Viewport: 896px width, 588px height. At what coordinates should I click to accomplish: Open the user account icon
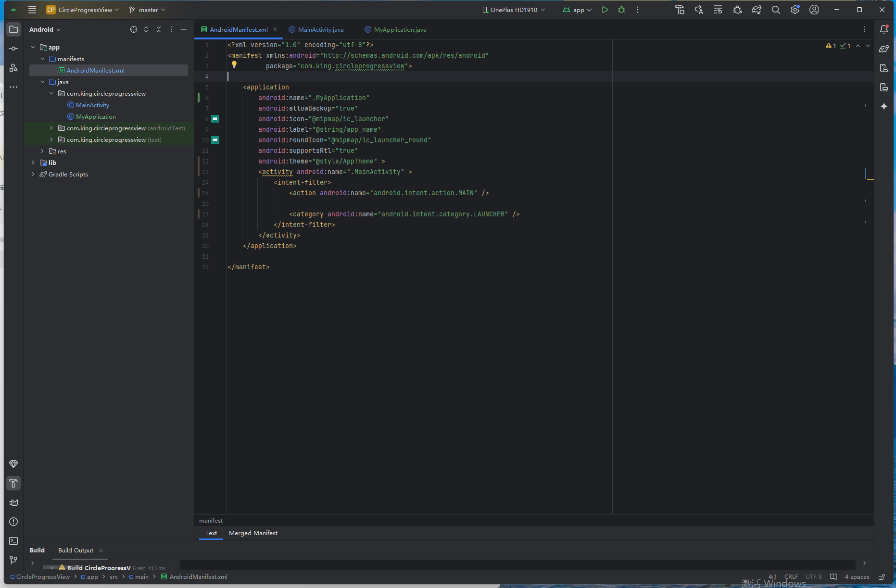814,10
